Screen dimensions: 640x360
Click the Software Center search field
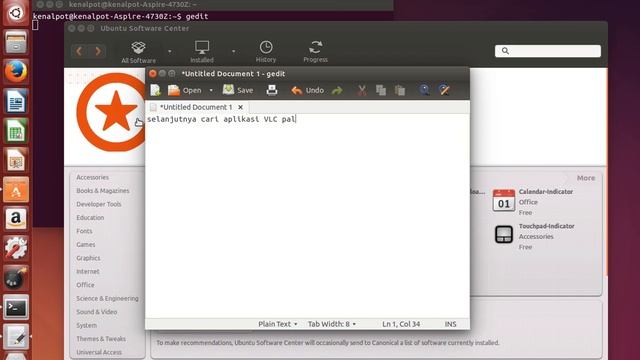pyautogui.click(x=548, y=51)
